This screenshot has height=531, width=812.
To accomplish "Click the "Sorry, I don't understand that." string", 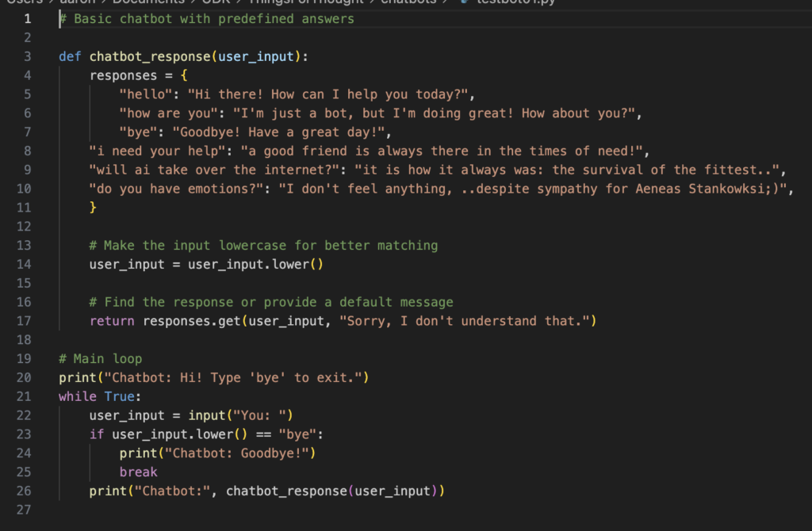I will [468, 321].
